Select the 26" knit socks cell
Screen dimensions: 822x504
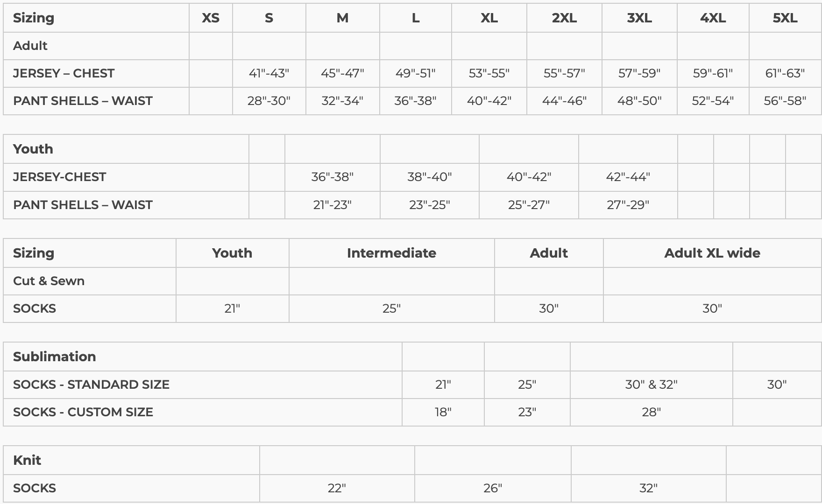tap(493, 488)
